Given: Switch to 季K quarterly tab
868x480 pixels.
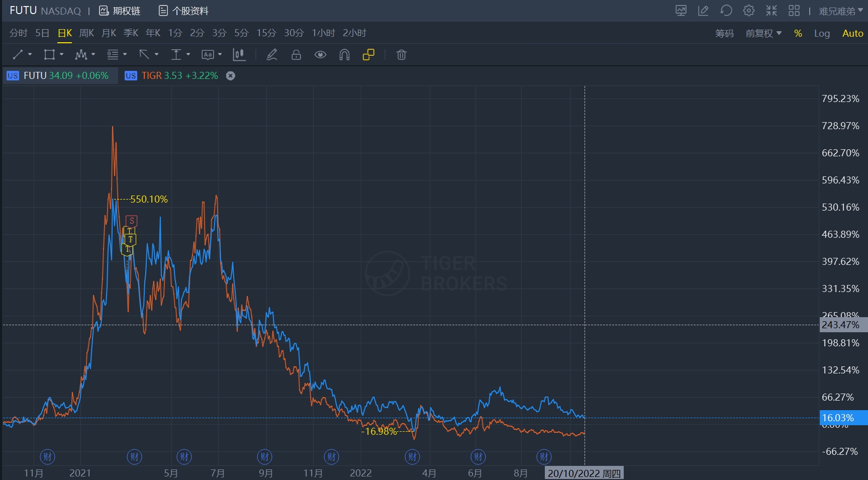Looking at the screenshot, I should [x=131, y=33].
